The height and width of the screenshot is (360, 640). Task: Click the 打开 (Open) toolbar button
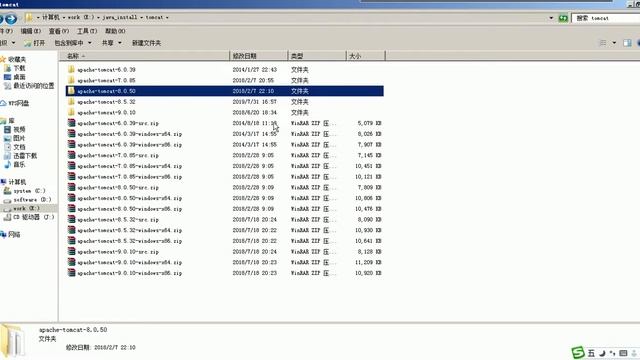[x=35, y=43]
